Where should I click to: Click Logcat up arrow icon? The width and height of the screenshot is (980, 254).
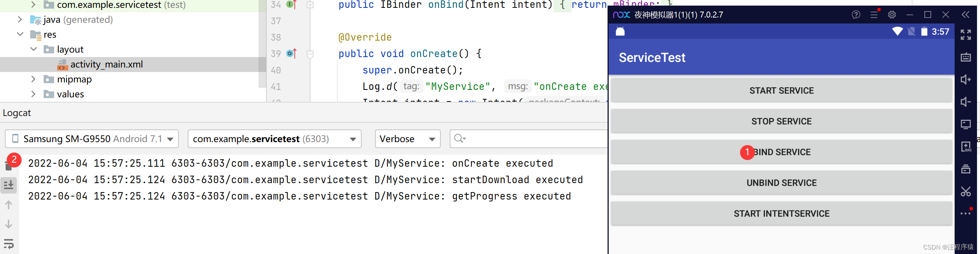coord(9,205)
